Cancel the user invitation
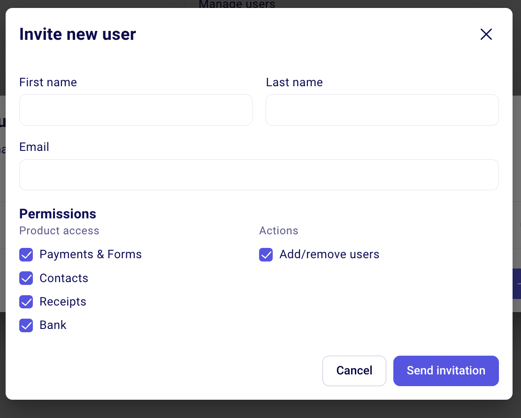This screenshot has width=521, height=418. (x=354, y=371)
